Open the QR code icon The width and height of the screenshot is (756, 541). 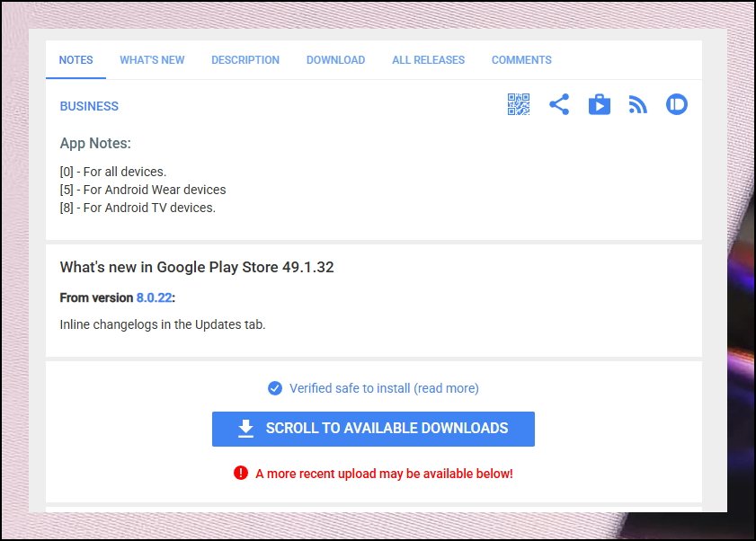click(519, 104)
